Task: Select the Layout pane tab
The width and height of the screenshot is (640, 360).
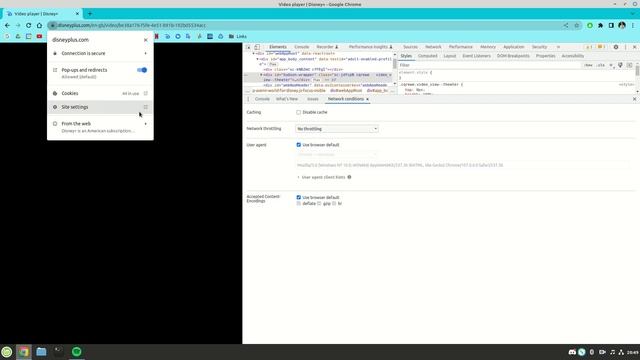Action: pyautogui.click(x=450, y=56)
